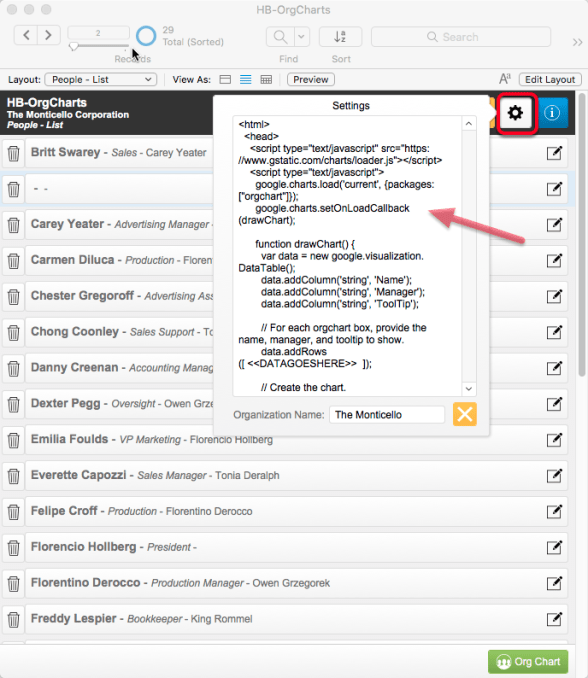Viewport: 588px width, 678px height.
Task: Switch to Table view
Action: click(x=266, y=80)
